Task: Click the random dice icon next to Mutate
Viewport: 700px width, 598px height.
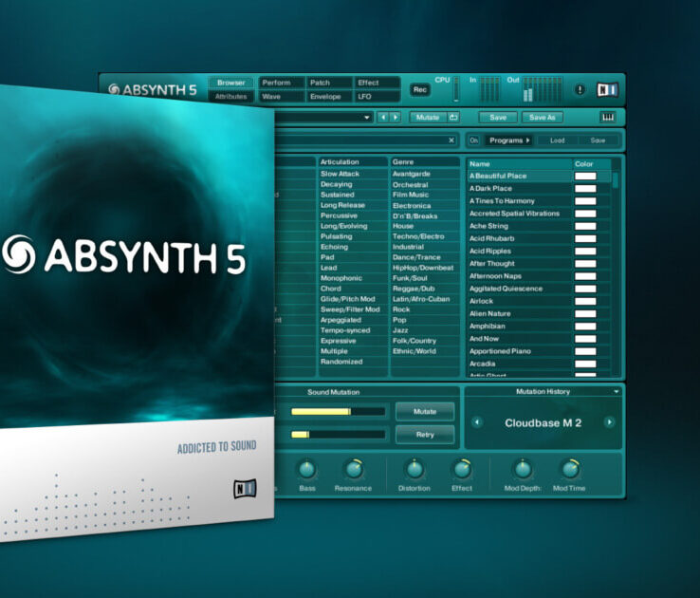Action: click(453, 117)
